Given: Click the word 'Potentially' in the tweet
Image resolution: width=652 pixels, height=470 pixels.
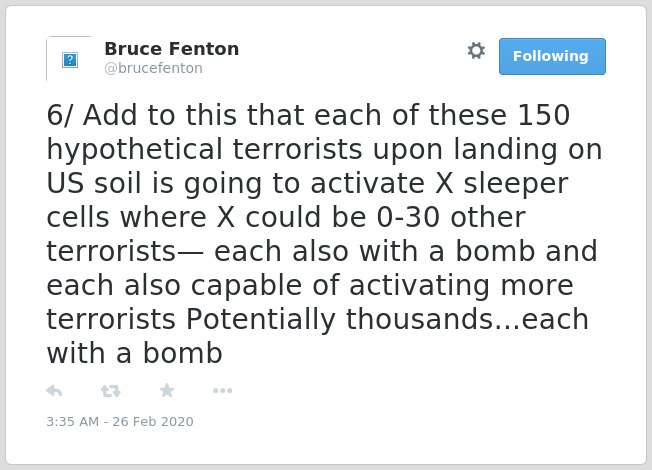Looking at the screenshot, I should click(261, 320).
